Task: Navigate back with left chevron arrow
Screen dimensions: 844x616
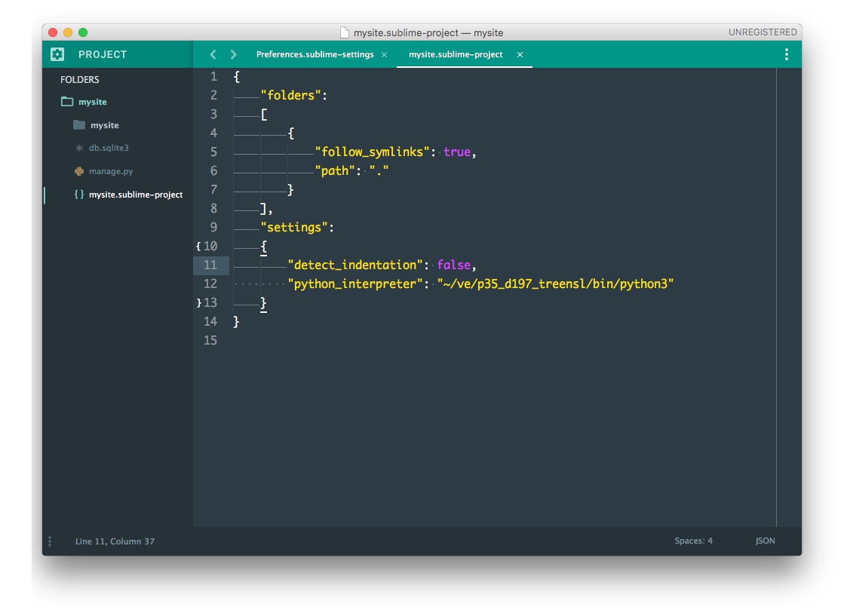Action: point(213,54)
